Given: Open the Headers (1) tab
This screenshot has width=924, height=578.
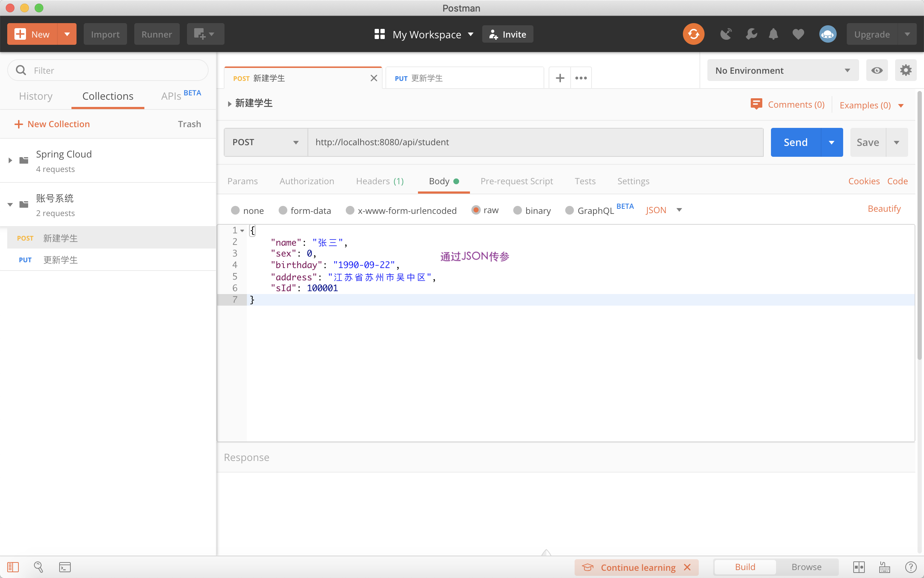Looking at the screenshot, I should point(380,181).
